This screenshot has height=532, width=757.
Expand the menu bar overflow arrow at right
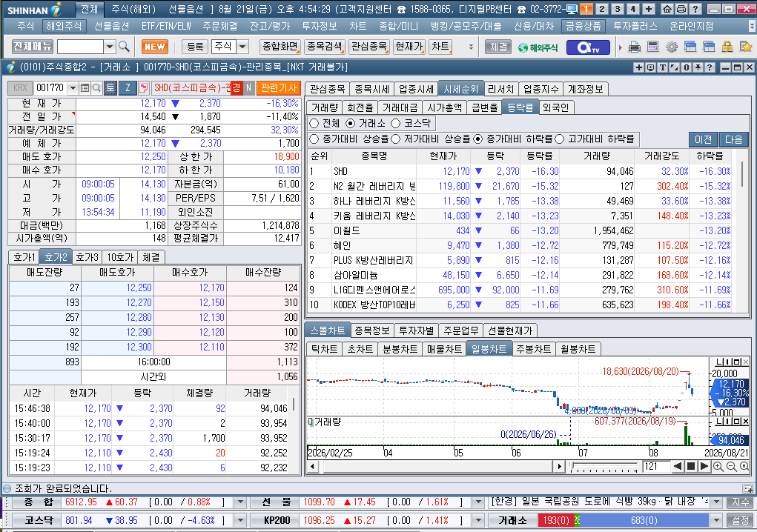pos(752,26)
